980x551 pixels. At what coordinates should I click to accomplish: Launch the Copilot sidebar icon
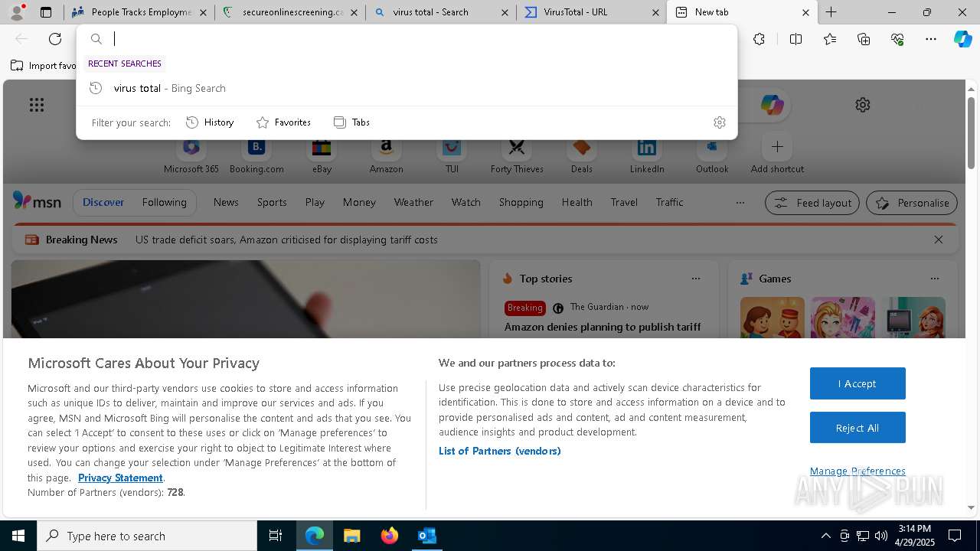pyautogui.click(x=963, y=39)
